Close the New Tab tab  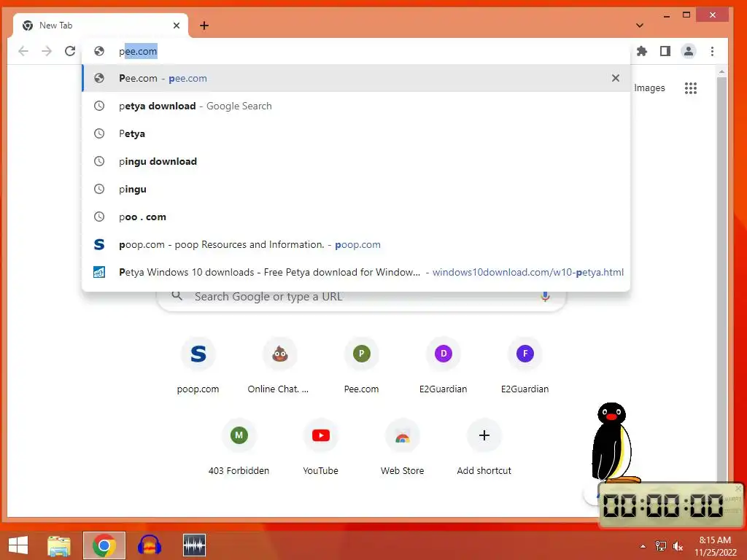(177, 26)
